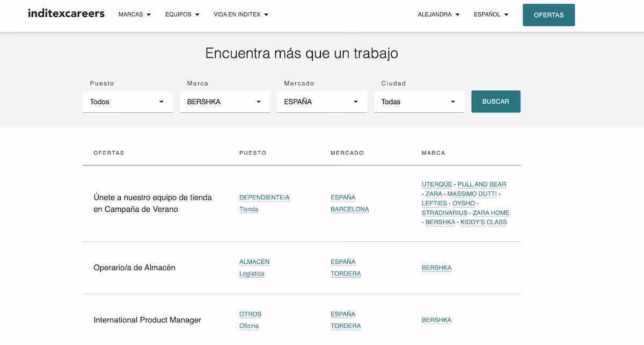This screenshot has width=644, height=345.
Task: Open the ALEJANDRA account dropdown
Action: [438, 15]
